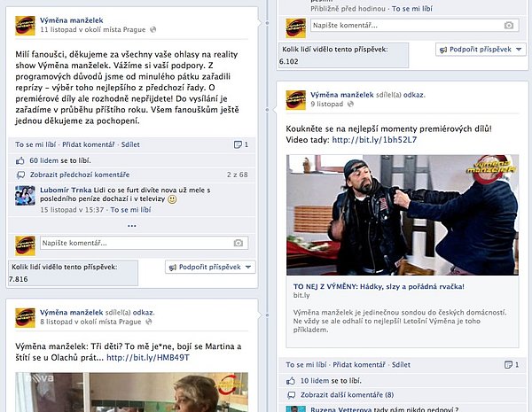The height and width of the screenshot is (412, 532).
Task: Open Prague location link on 11 listopad post
Action: click(x=135, y=29)
